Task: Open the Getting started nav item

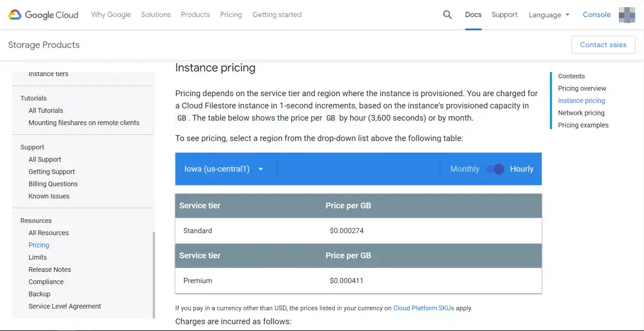Action: tap(277, 15)
